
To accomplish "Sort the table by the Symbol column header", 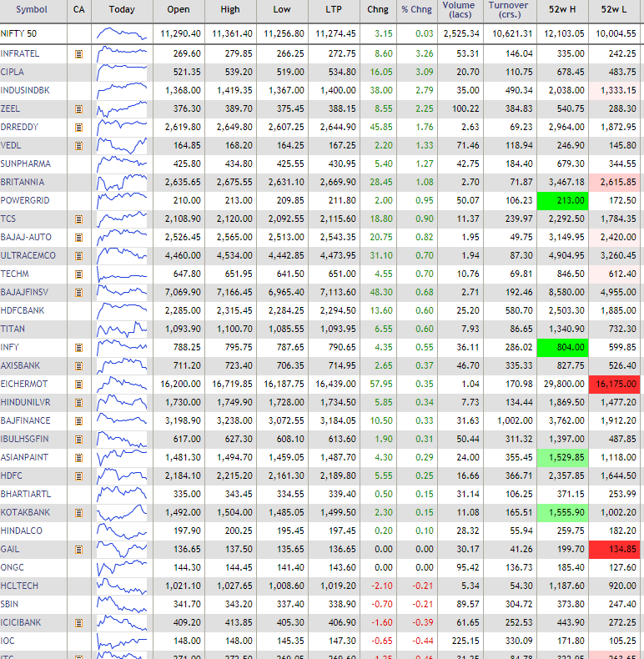I will coord(32,10).
